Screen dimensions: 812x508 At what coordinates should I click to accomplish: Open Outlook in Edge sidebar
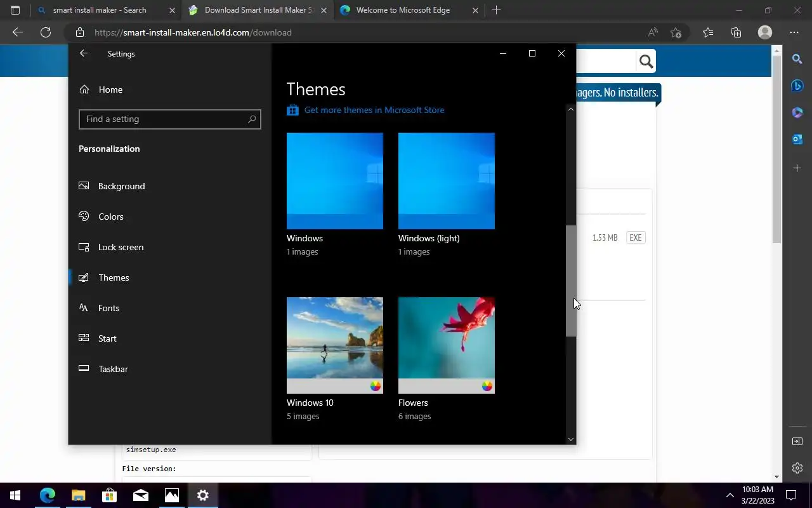click(x=797, y=139)
